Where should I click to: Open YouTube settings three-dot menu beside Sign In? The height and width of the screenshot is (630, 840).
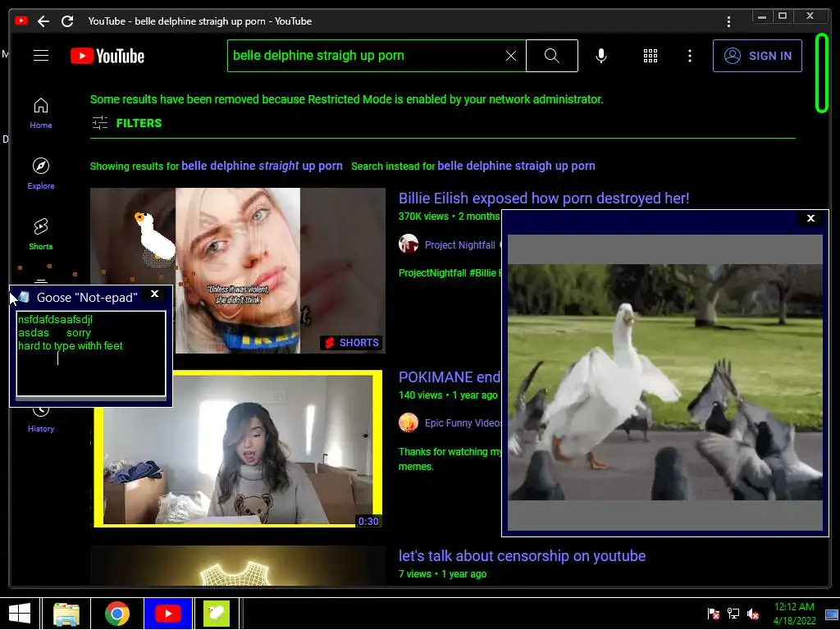[x=689, y=56]
